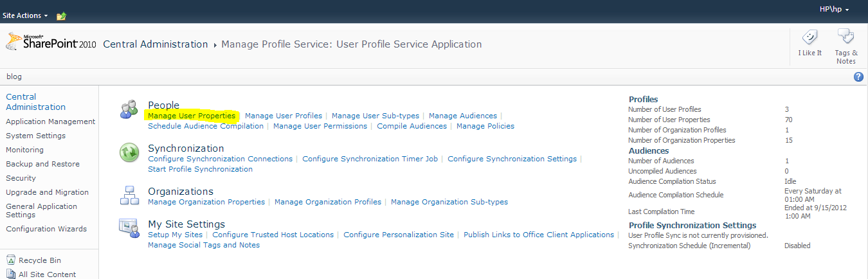The height and width of the screenshot is (279, 868).
Task: Click the People section icon
Action: [x=129, y=109]
